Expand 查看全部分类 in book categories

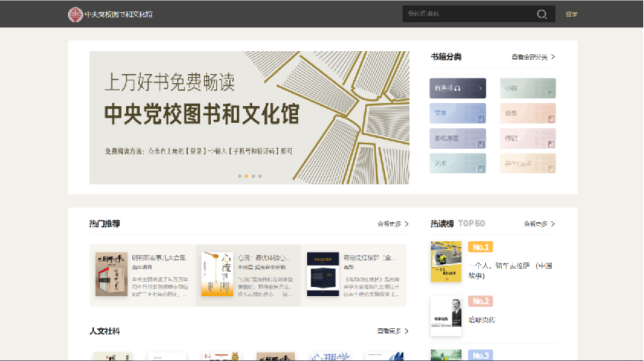point(532,57)
